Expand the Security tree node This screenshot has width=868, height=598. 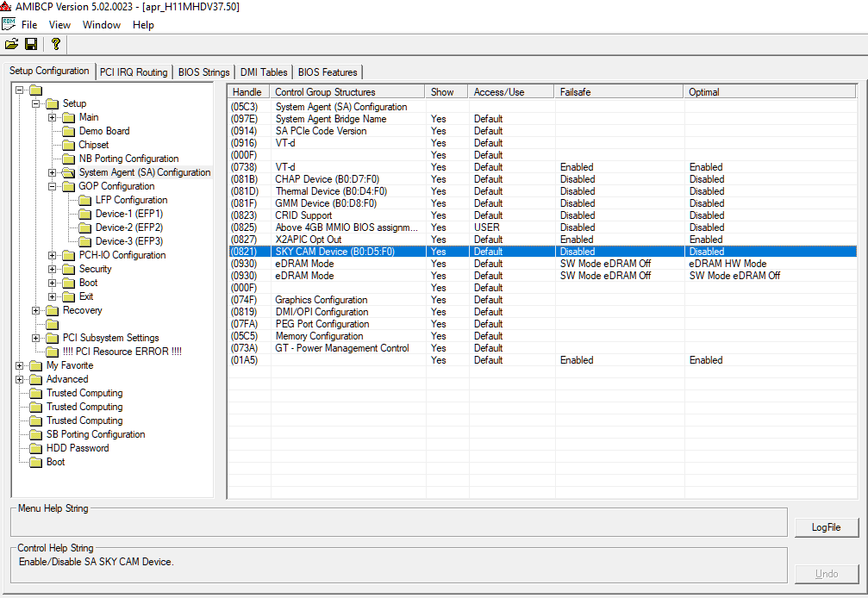pyautogui.click(x=52, y=270)
